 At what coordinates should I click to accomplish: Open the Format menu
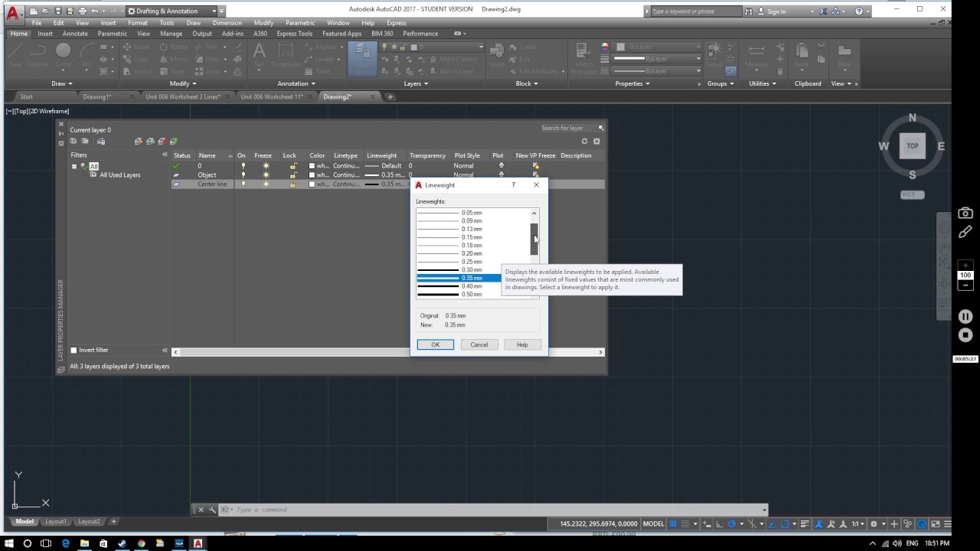tap(138, 23)
